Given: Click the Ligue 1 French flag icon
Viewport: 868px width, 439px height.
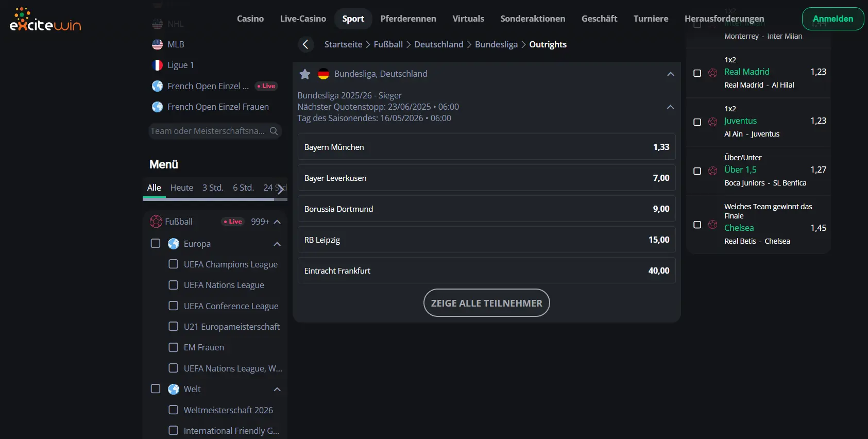Looking at the screenshot, I should tap(158, 65).
